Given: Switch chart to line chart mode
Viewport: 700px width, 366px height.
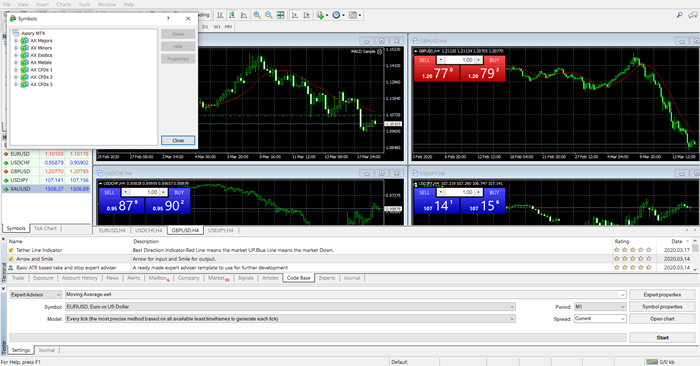Looking at the screenshot, I should 243,15.
